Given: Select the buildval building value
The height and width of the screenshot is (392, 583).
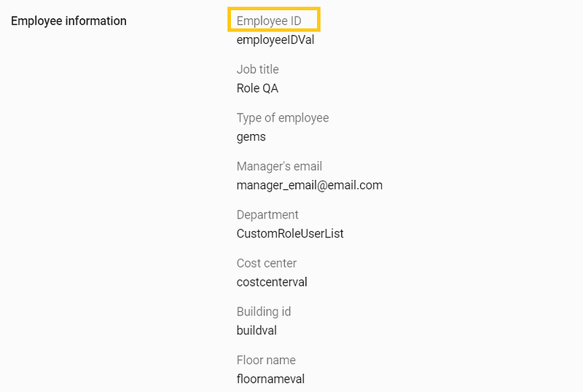Looking at the screenshot, I should (x=257, y=330).
